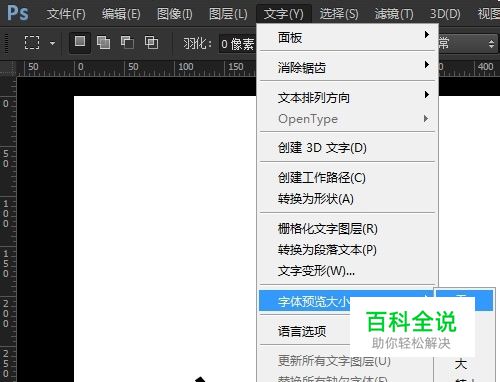
Task: Open the 文件(F) menu
Action: click(x=66, y=14)
